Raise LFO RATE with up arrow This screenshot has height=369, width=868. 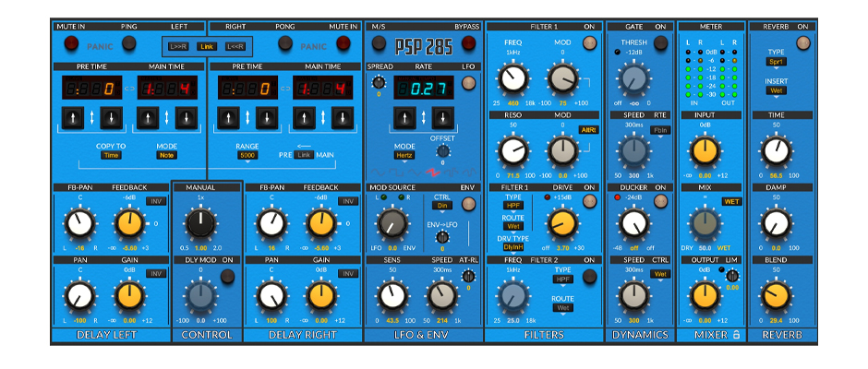coord(404,118)
